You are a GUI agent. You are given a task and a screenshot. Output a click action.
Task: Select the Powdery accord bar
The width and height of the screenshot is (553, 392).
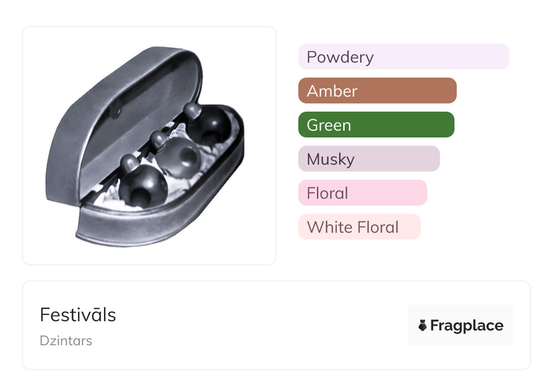(x=403, y=57)
